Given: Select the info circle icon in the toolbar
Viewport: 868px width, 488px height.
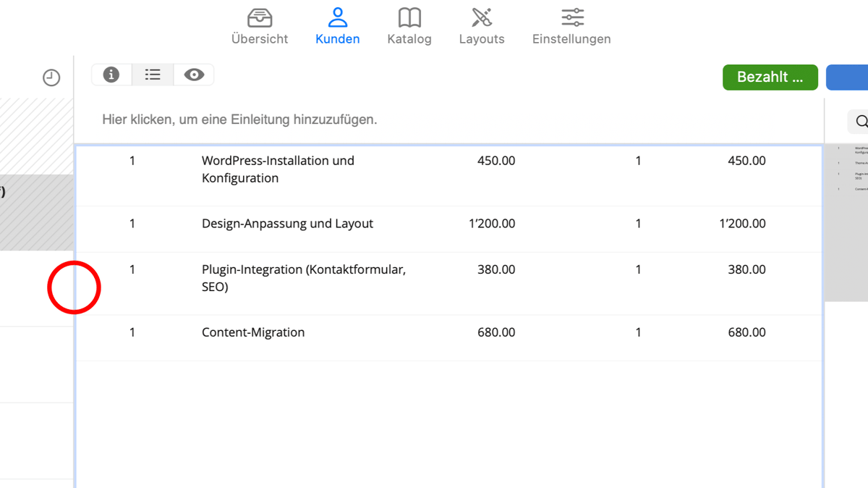Looking at the screenshot, I should [111, 74].
